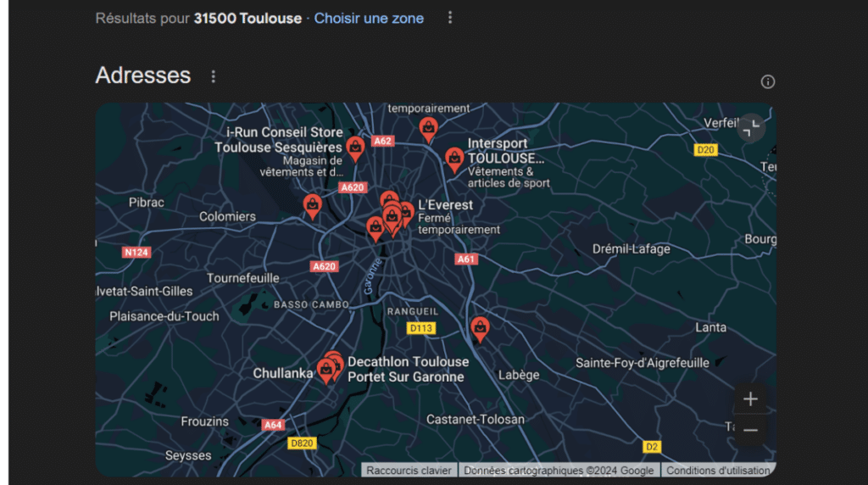Open three-dot menu next to Adresses heading

(x=213, y=76)
